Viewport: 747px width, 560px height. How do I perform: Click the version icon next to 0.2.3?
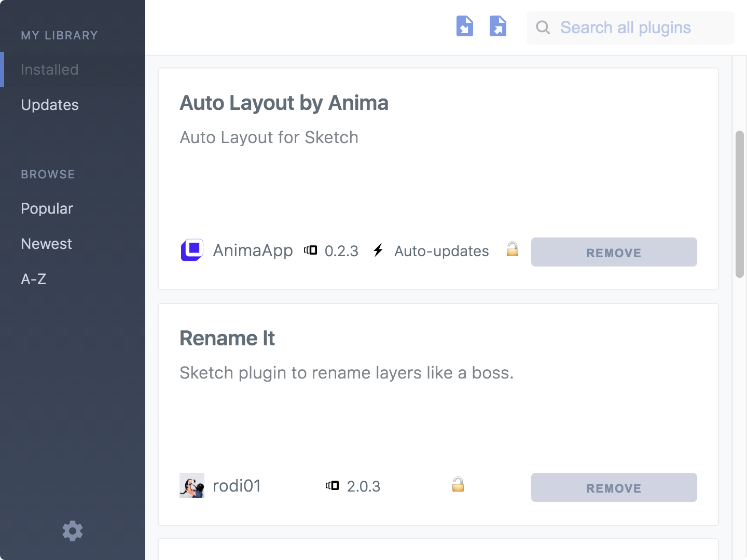pos(310,250)
